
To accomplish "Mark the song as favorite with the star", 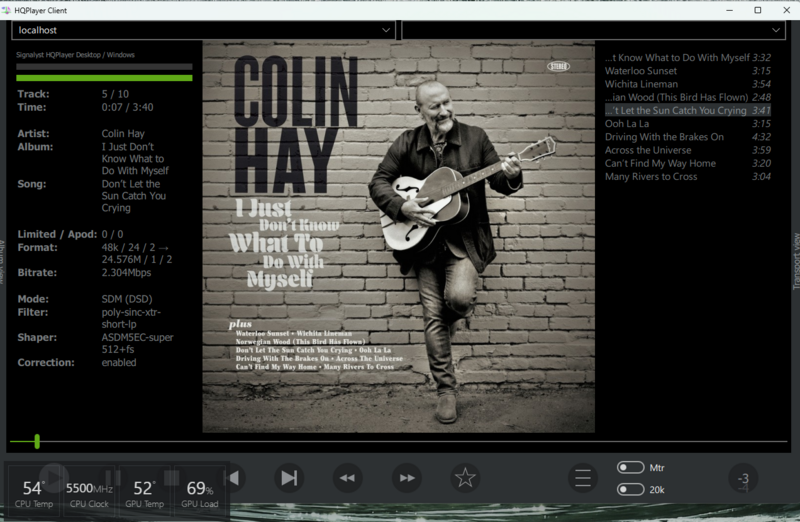I will [465, 478].
